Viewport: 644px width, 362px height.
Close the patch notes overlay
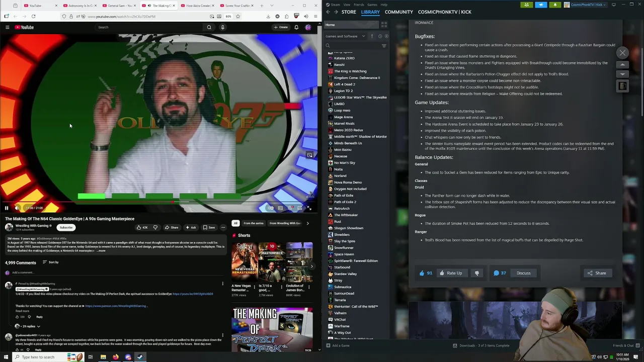click(x=622, y=53)
